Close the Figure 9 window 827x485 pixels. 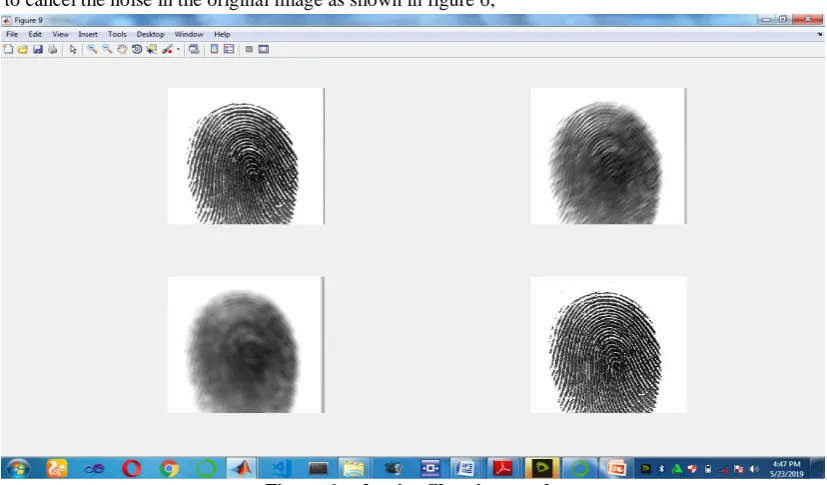807,20
